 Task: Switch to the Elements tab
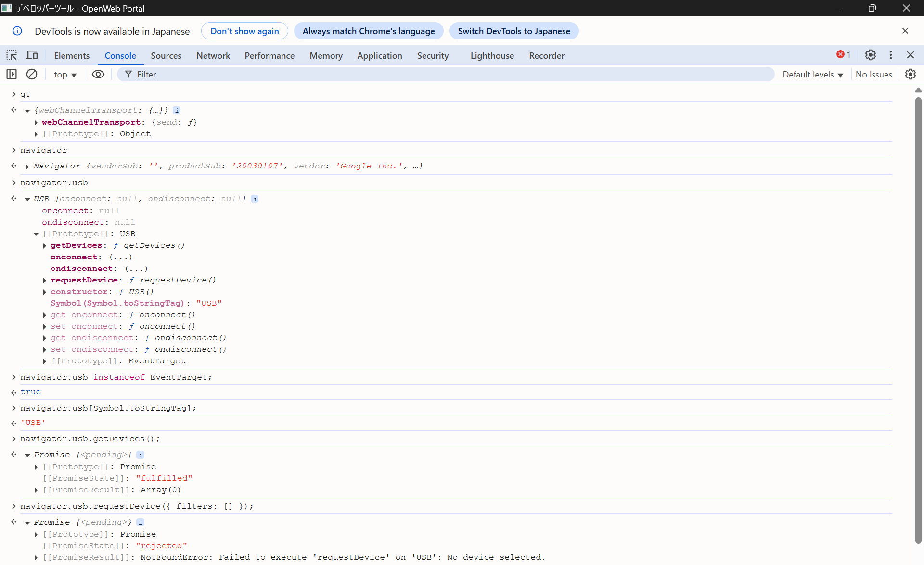(x=72, y=55)
